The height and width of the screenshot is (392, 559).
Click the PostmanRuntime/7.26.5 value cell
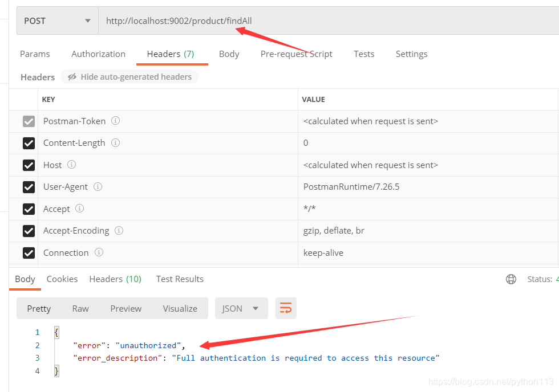point(428,187)
